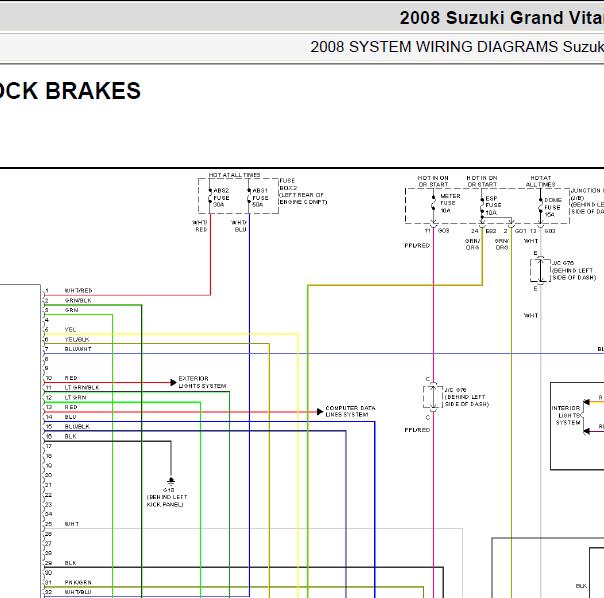Click the arrowhead pointing to Computer Data Lines
This screenshot has height=598, width=604.
[x=320, y=412]
